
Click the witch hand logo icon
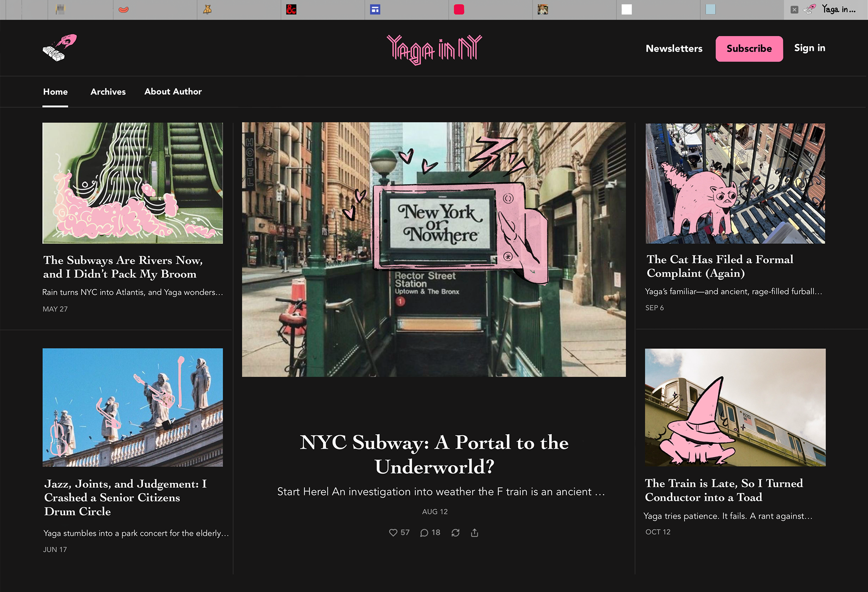coord(60,48)
